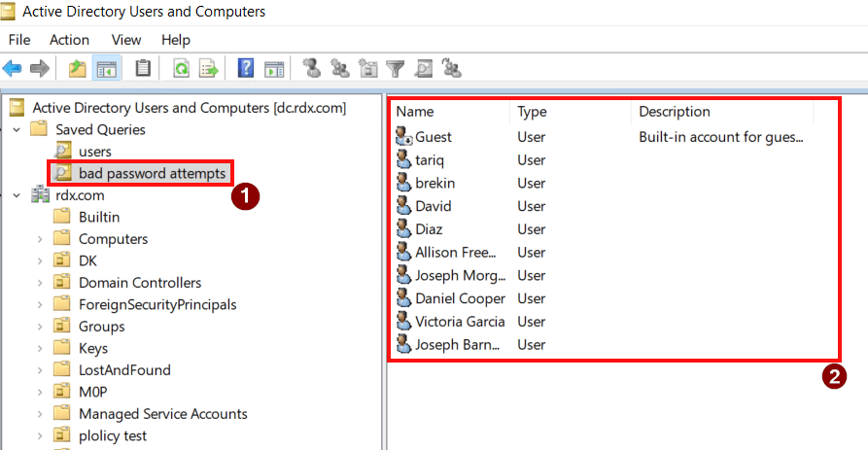Click the User type cell for tariq

[531, 160]
